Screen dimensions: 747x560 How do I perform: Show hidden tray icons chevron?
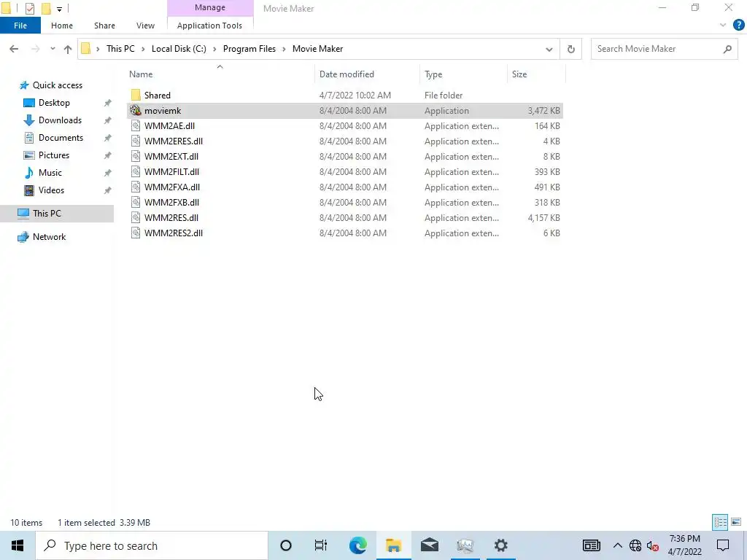click(617, 545)
